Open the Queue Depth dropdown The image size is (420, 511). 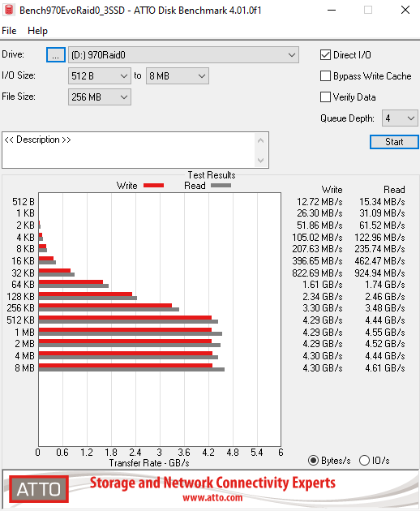click(400, 118)
